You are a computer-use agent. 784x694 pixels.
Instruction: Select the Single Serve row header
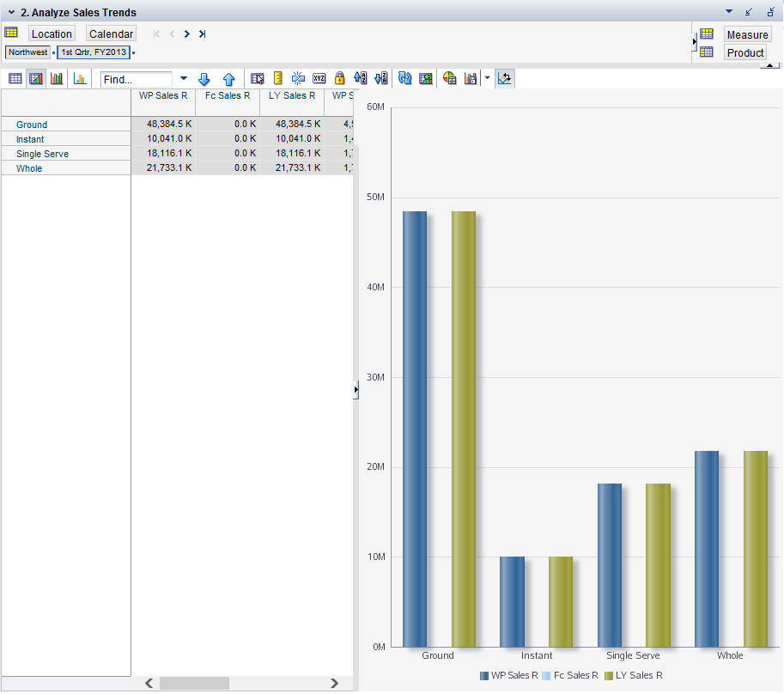[x=66, y=154]
